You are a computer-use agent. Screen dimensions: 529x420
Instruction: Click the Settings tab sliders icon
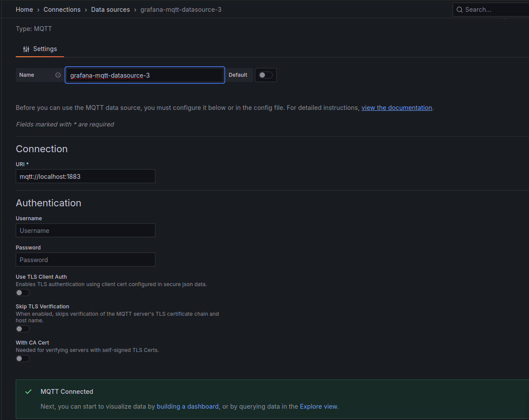point(26,49)
